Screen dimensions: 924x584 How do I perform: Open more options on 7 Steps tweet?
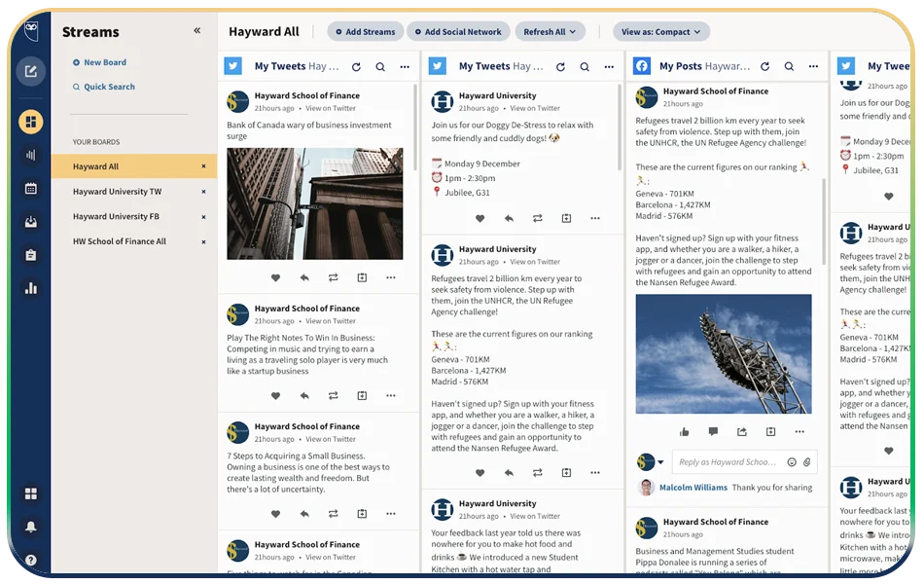tap(391, 513)
